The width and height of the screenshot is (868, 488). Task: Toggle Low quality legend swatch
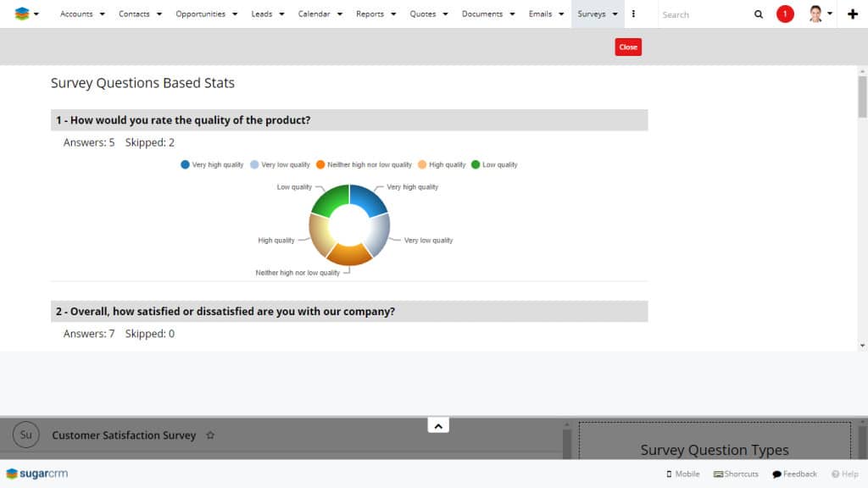(475, 164)
